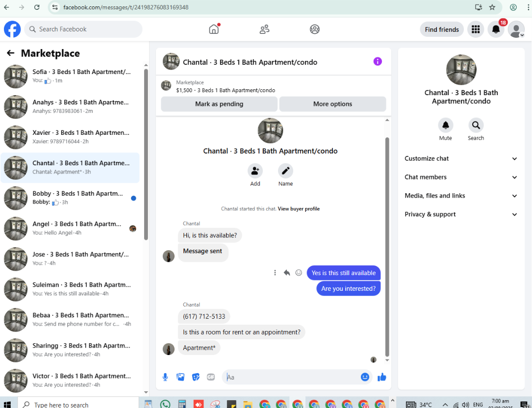This screenshot has width=532, height=408.
Task: React to message with the emoji icon
Action: point(299,273)
